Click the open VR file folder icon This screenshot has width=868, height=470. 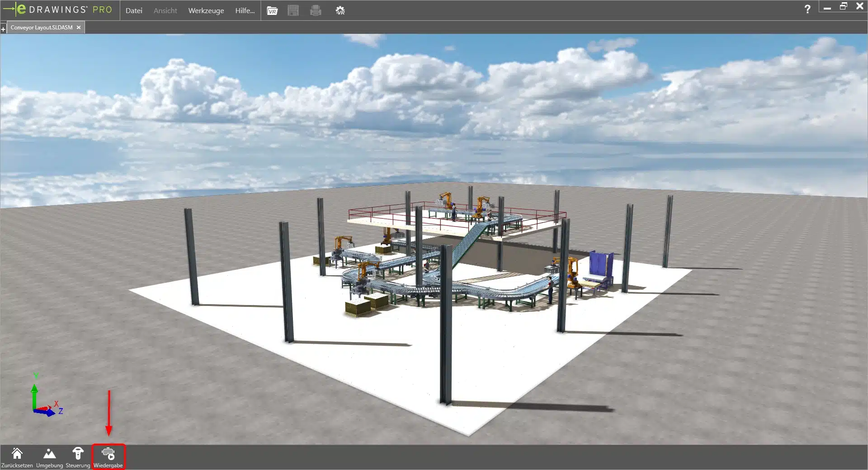272,10
